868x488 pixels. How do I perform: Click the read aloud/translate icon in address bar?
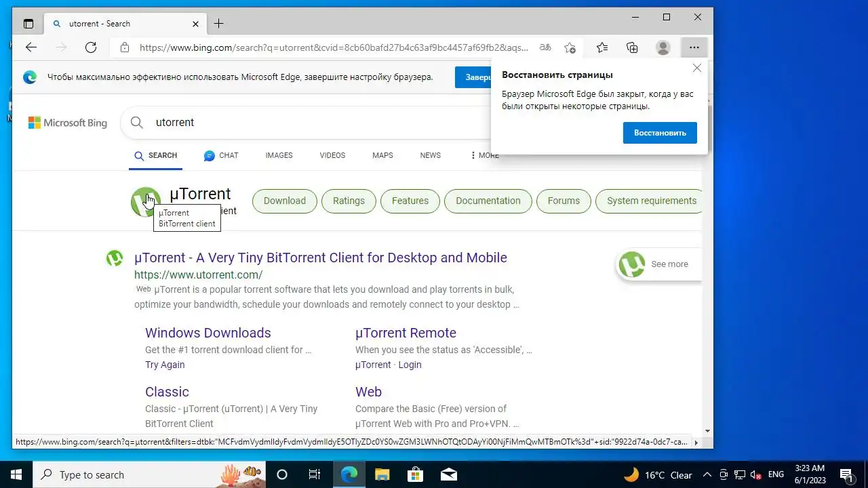coord(545,47)
